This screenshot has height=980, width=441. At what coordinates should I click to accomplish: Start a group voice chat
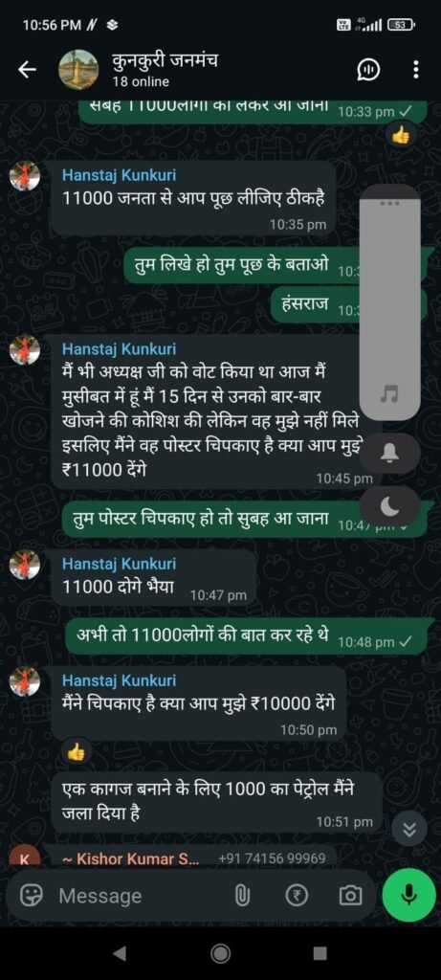tap(368, 71)
